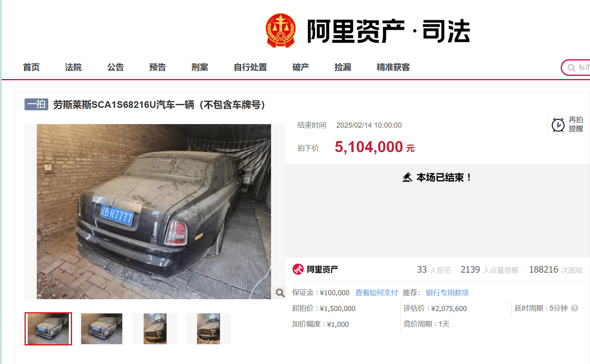Select the first car thumbnail with red border
The image size is (590, 364).
tap(48, 329)
